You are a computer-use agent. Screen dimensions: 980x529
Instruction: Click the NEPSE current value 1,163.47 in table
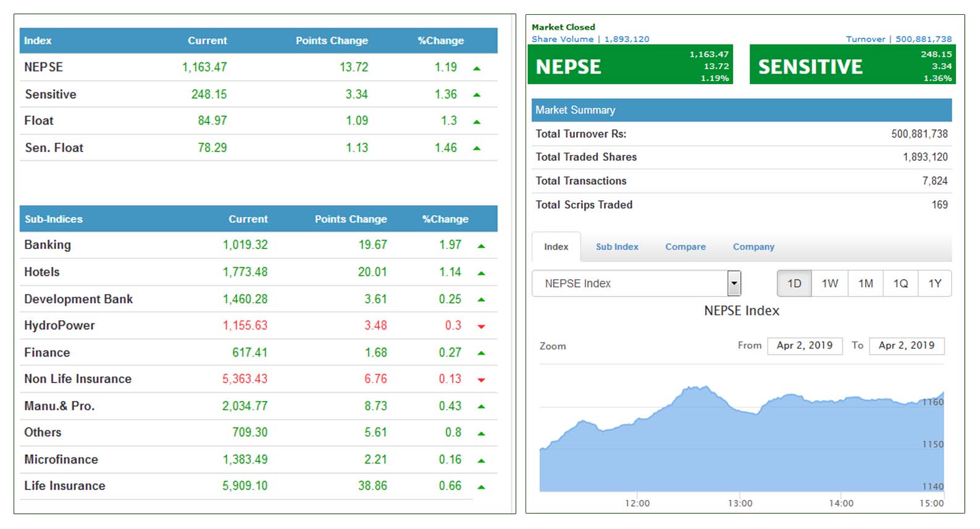[204, 67]
